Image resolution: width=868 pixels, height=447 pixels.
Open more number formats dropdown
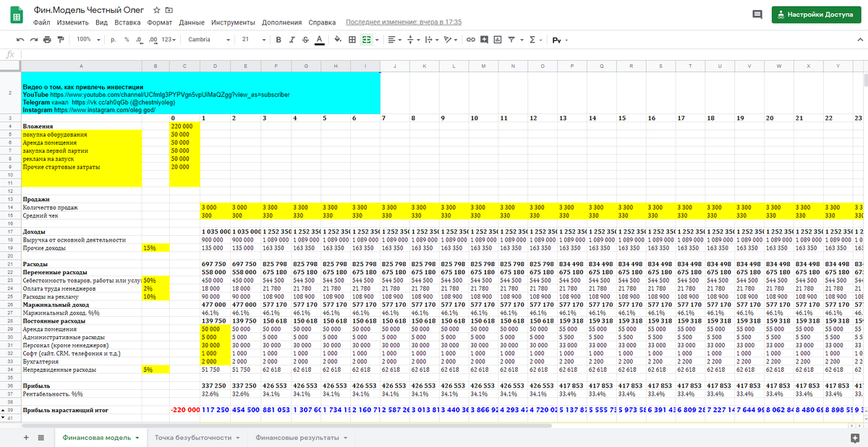coord(169,40)
